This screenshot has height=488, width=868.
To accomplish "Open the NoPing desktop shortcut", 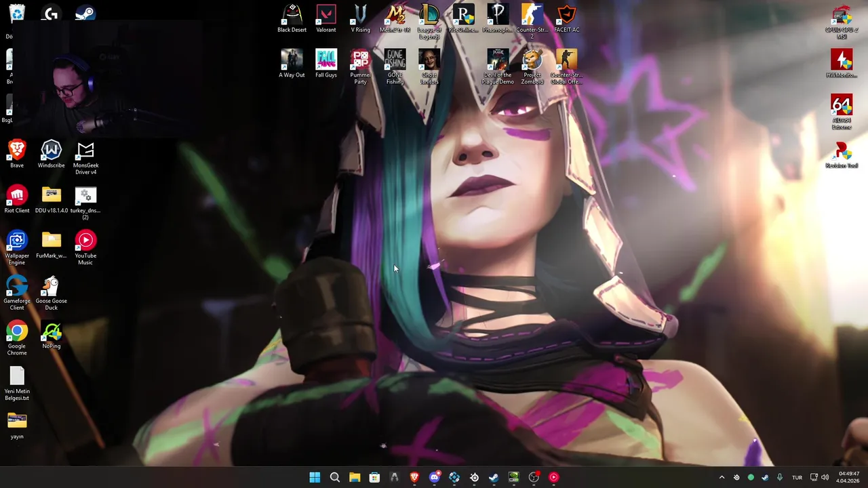I will [x=51, y=335].
